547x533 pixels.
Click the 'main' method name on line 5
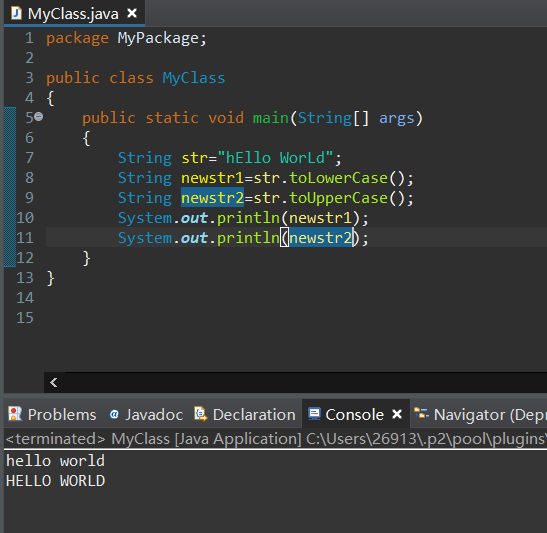271,118
